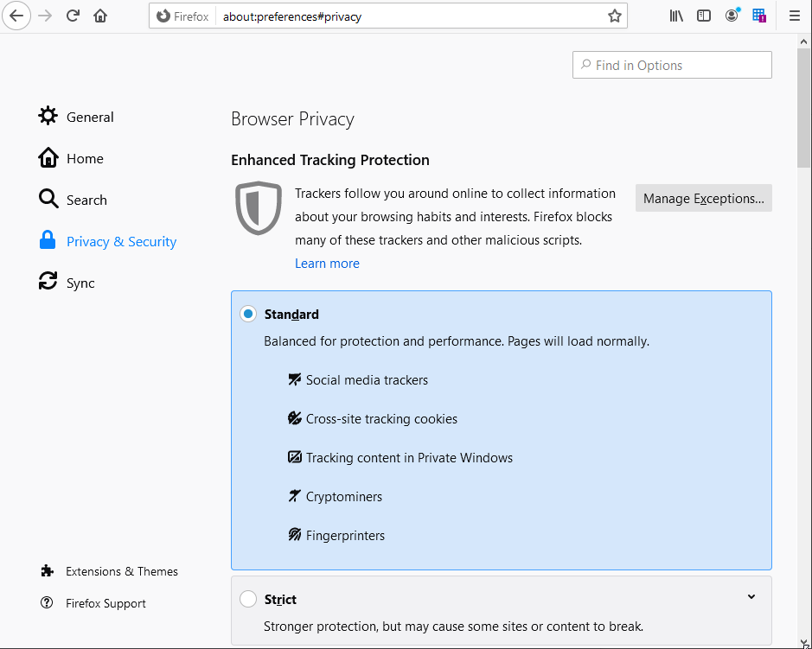This screenshot has height=649, width=812.
Task: Expand the Strict protection details chevron
Action: [x=751, y=597]
